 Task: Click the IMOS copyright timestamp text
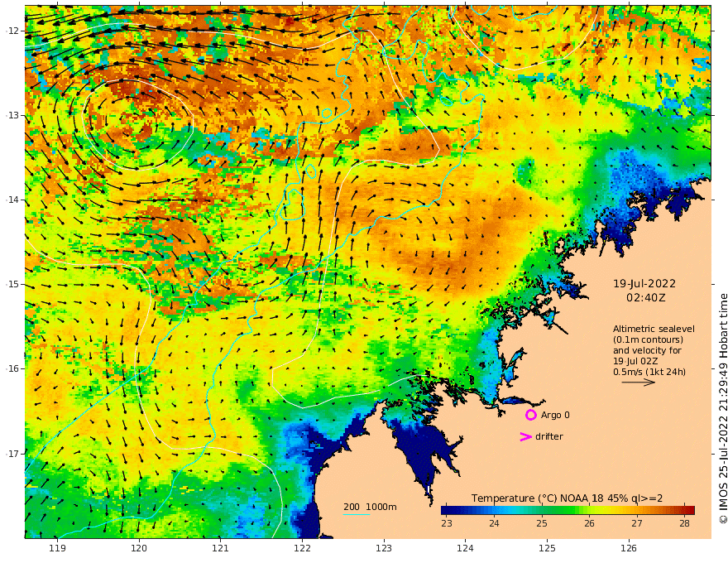722,408
